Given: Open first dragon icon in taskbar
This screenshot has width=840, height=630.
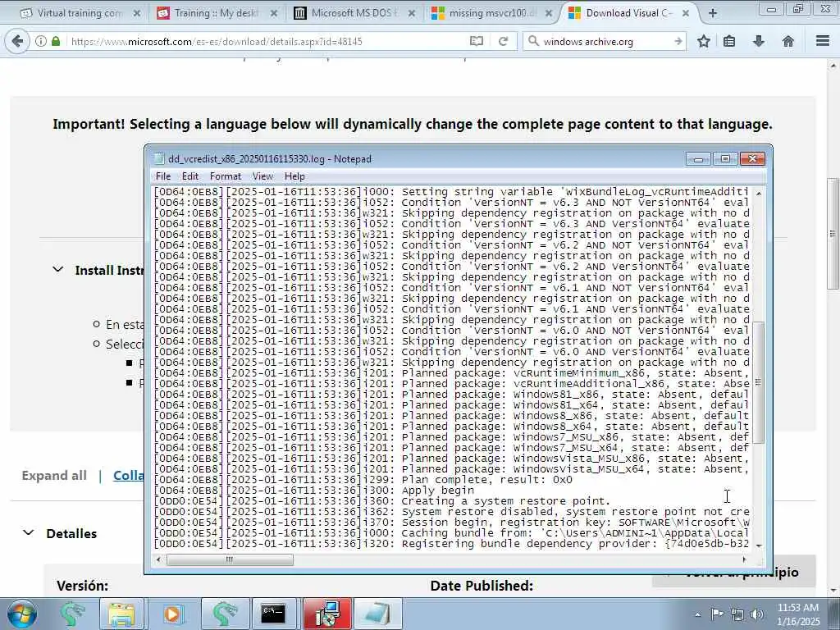Looking at the screenshot, I should (x=73, y=614).
